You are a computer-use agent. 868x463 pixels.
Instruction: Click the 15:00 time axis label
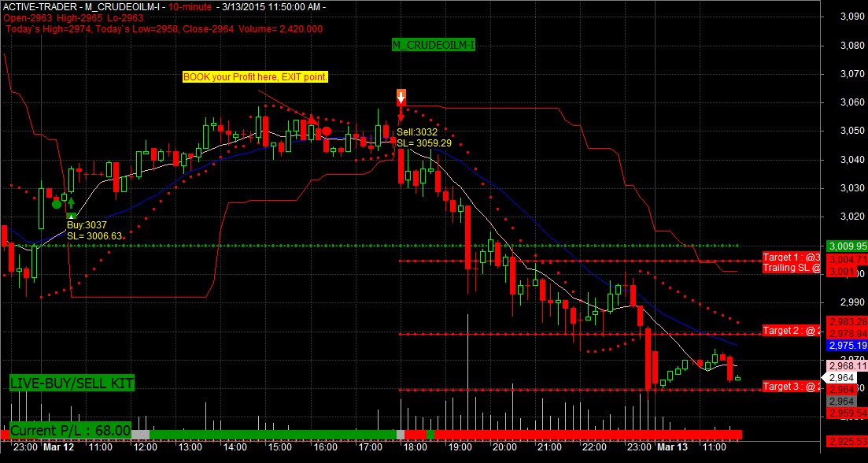pyautogui.click(x=280, y=446)
